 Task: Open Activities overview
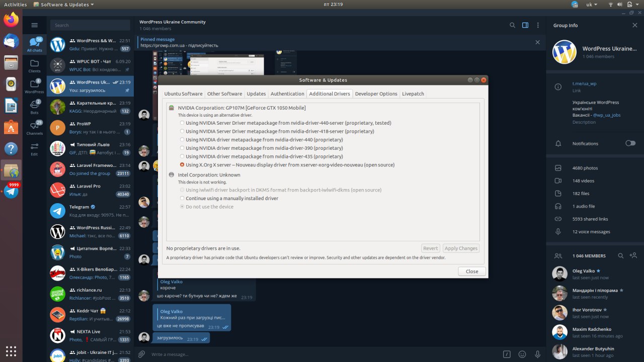click(15, 5)
